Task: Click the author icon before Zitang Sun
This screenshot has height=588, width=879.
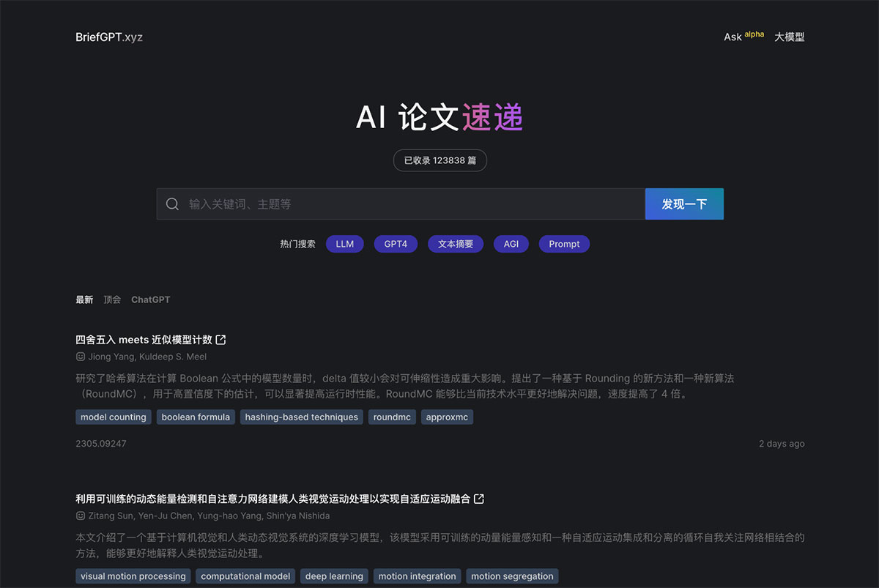Action: (x=80, y=516)
